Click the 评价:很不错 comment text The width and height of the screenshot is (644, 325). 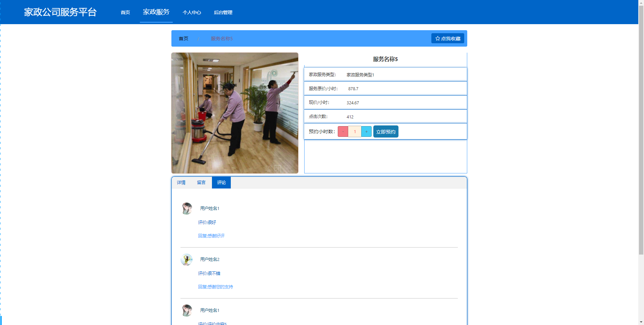209,273
